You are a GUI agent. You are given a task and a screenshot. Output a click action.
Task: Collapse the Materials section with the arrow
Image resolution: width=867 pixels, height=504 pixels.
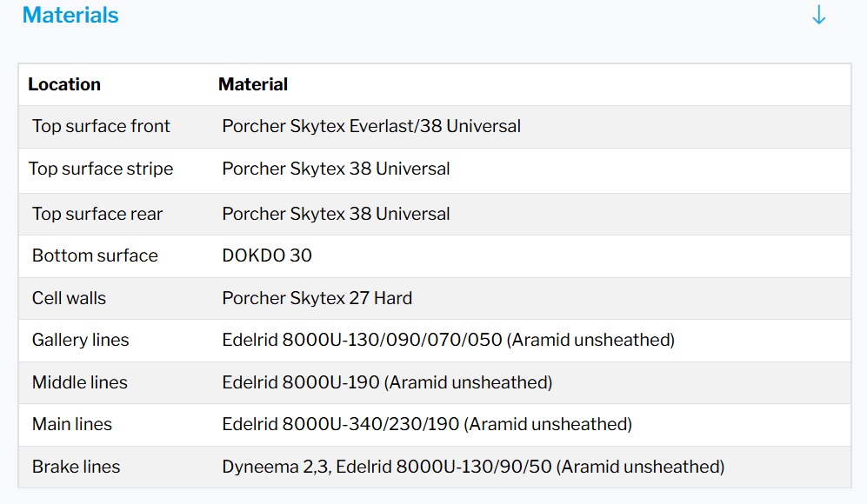click(818, 16)
